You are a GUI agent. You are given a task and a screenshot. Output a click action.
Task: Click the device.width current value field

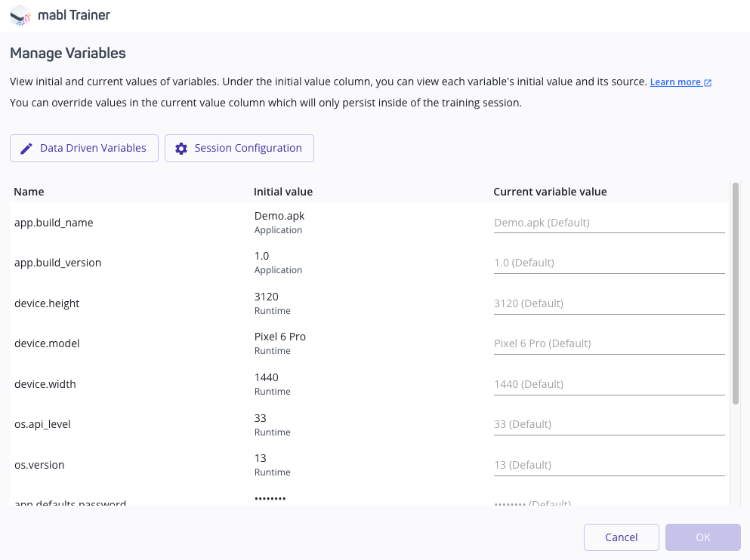pyautogui.click(x=609, y=383)
